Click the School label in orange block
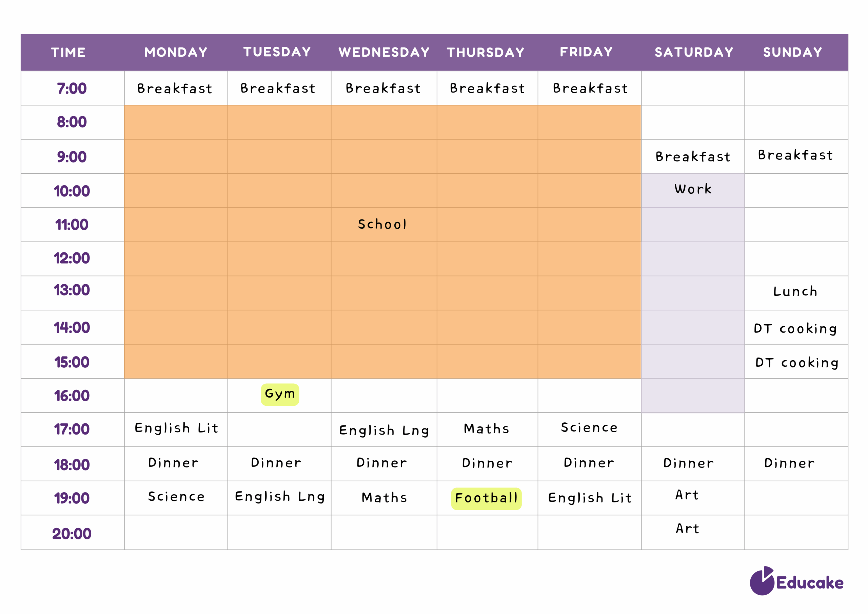The height and width of the screenshot is (614, 868). [382, 224]
